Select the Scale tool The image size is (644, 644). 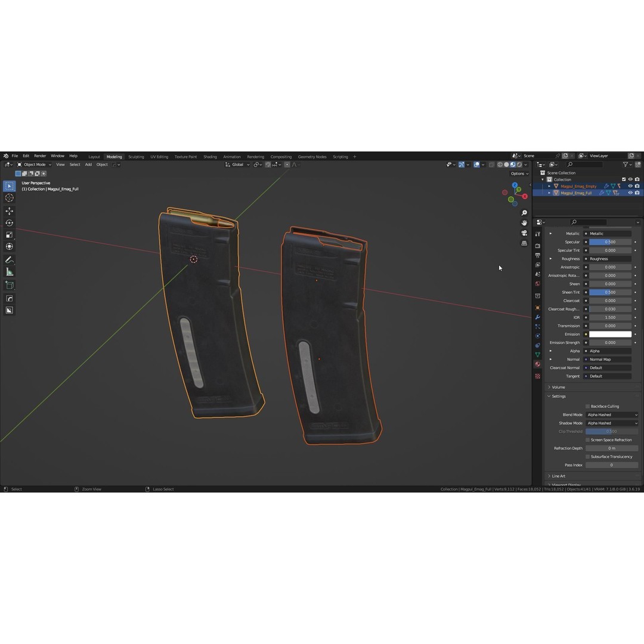[x=9, y=234]
